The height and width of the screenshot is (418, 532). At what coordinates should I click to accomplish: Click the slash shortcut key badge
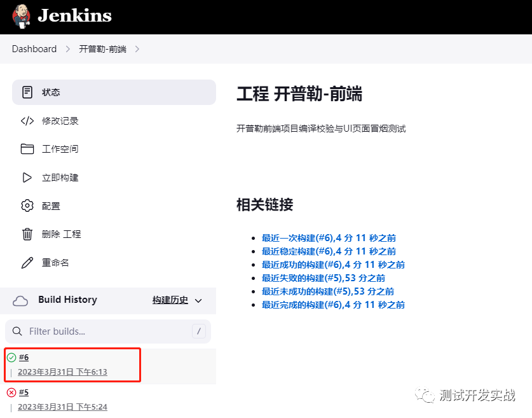199,331
